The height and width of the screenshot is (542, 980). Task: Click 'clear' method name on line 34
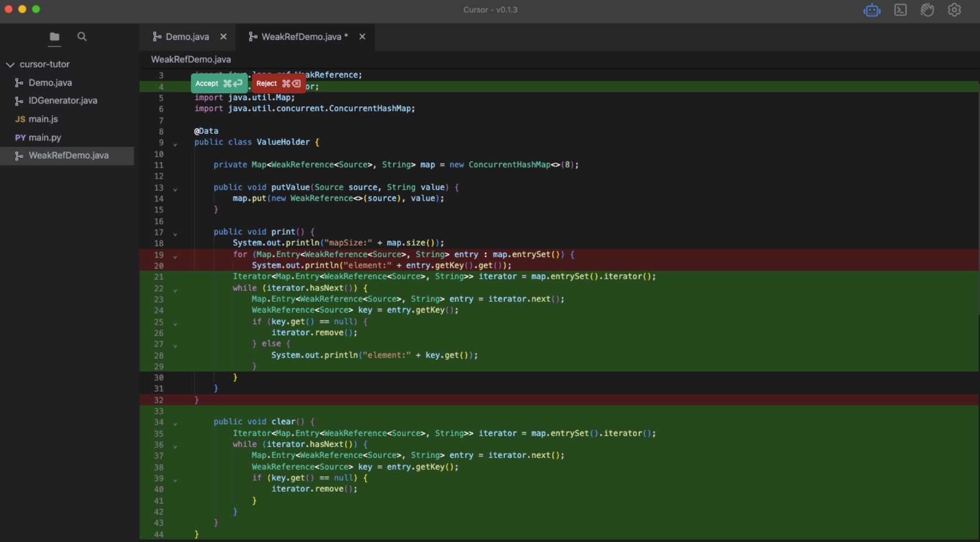click(x=283, y=421)
